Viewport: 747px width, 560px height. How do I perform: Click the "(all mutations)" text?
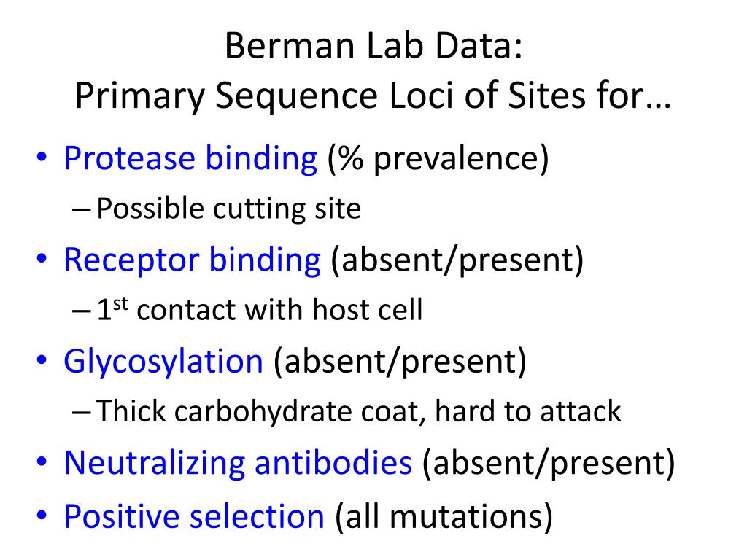[x=444, y=516]
